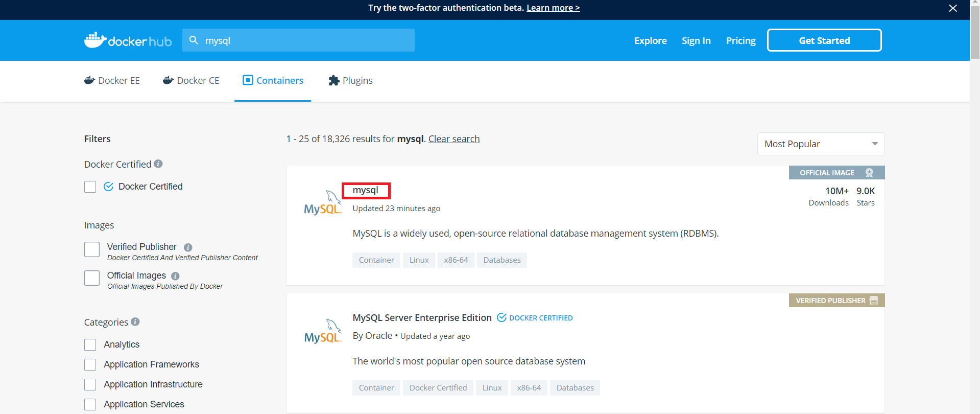Image resolution: width=980 pixels, height=414 pixels.
Task: Click the blue Docker Certified badge on Enterprise Edition
Action: click(x=535, y=317)
